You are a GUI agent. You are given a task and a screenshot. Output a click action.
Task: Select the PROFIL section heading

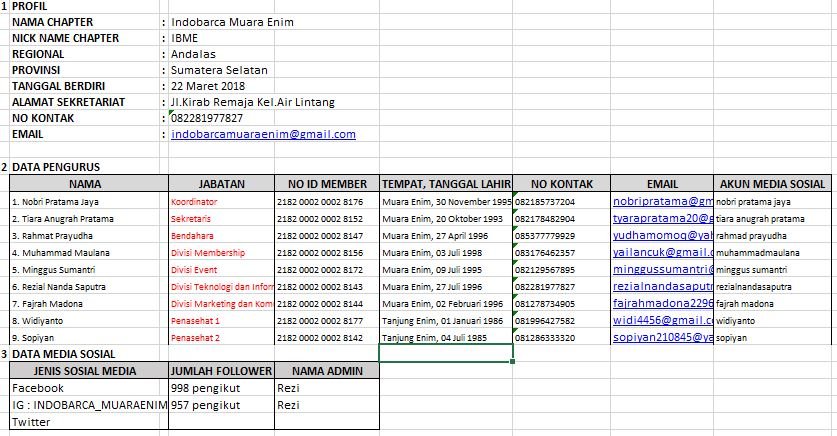coord(29,6)
